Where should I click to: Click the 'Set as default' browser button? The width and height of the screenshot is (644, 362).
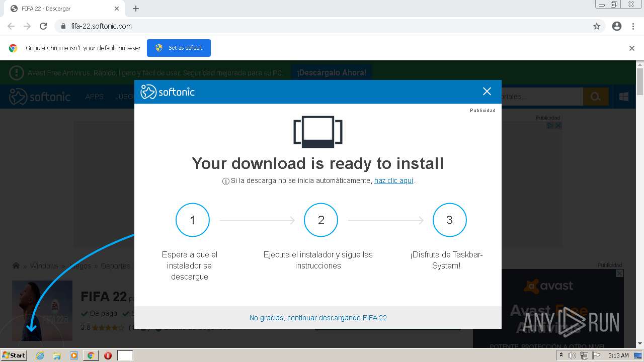click(179, 48)
